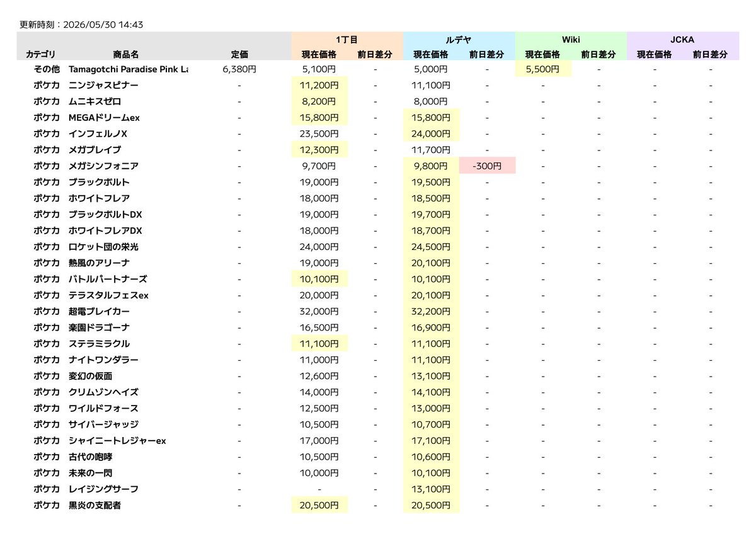The width and height of the screenshot is (756, 534).
Task: Select the 変幻の仮面 product name
Action: tap(91, 376)
